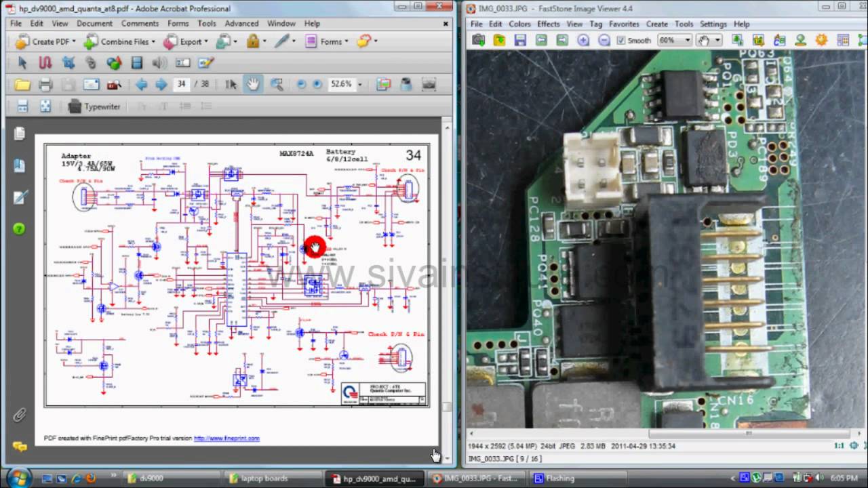
Task: Click the Firefox icon in the taskbar
Action: click(91, 478)
